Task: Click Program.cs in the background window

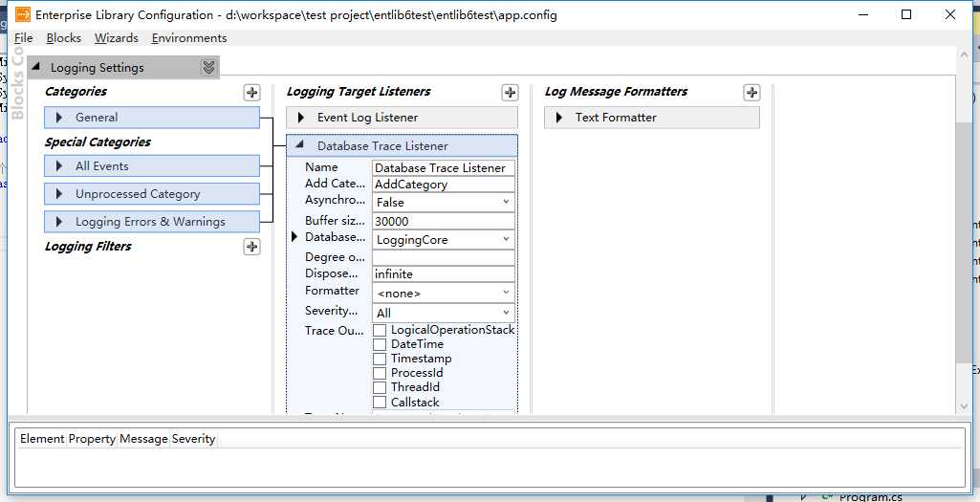Action: click(871, 497)
